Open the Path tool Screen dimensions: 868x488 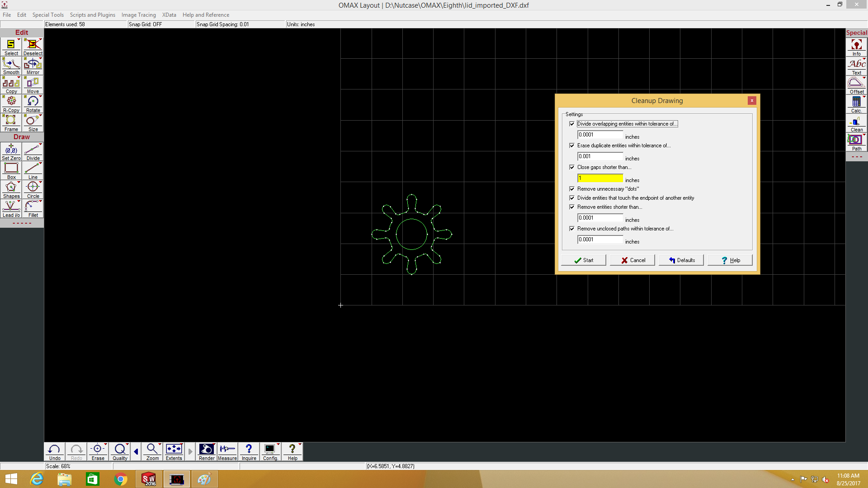click(856, 142)
